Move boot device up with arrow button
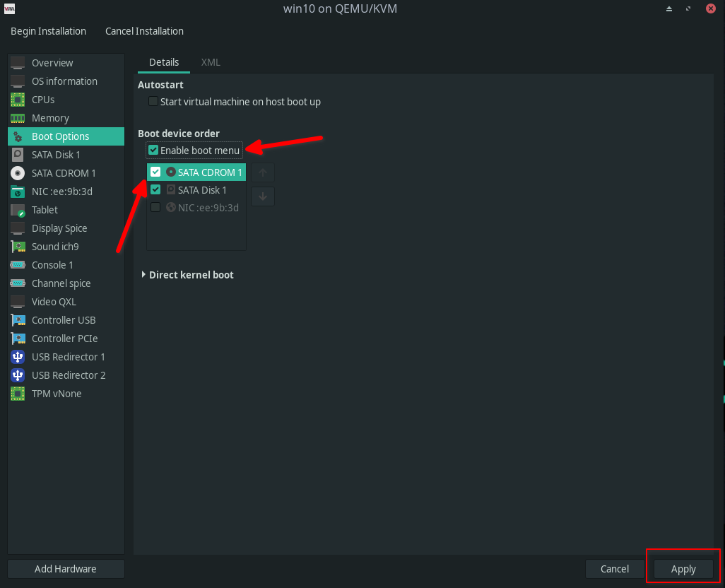The image size is (725, 588). 263,173
